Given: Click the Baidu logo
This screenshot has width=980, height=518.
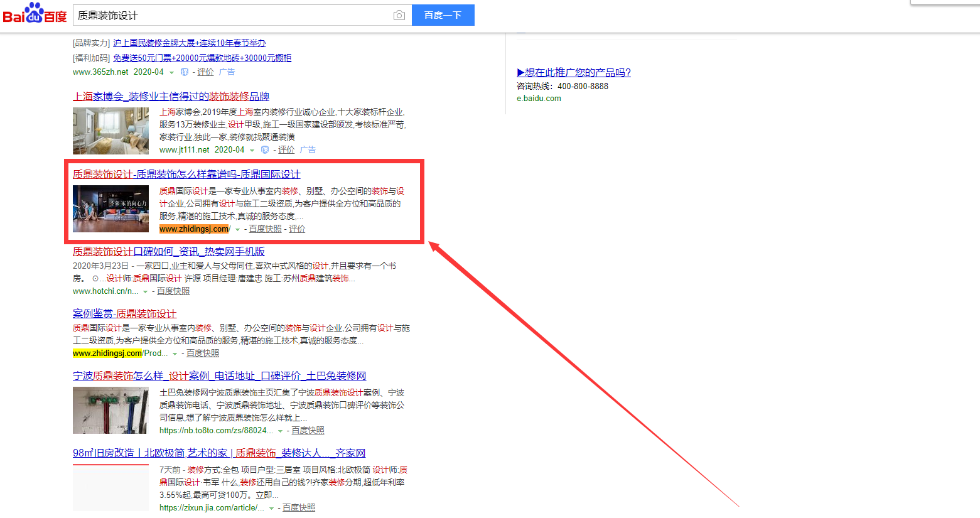Looking at the screenshot, I should point(35,14).
